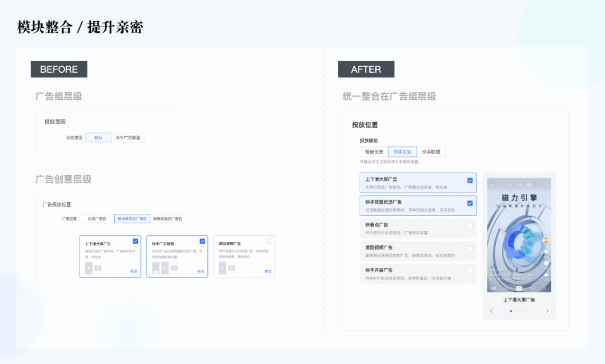
Task: Tap the avatar icon in phone preview
Action: click(x=546, y=240)
